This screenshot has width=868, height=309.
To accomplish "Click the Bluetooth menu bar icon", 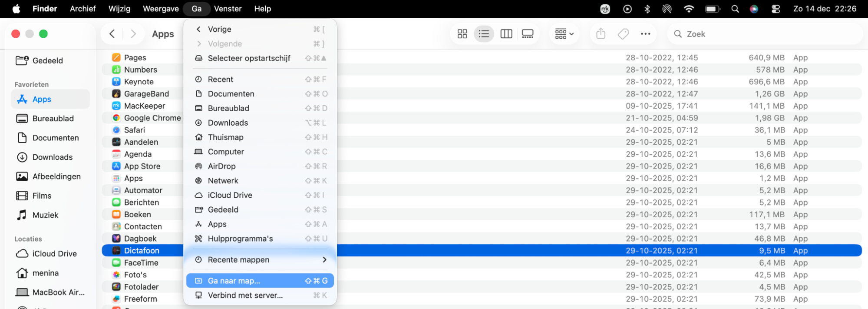I will 647,9.
